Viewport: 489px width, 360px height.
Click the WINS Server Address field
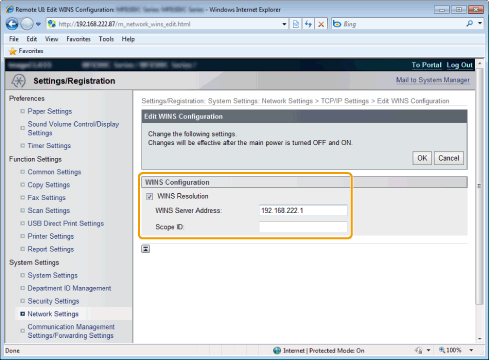click(x=303, y=211)
